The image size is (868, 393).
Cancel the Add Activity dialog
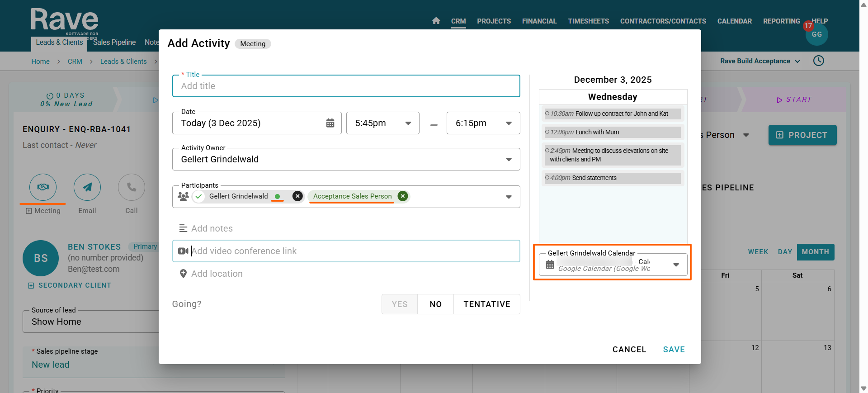[x=629, y=350]
